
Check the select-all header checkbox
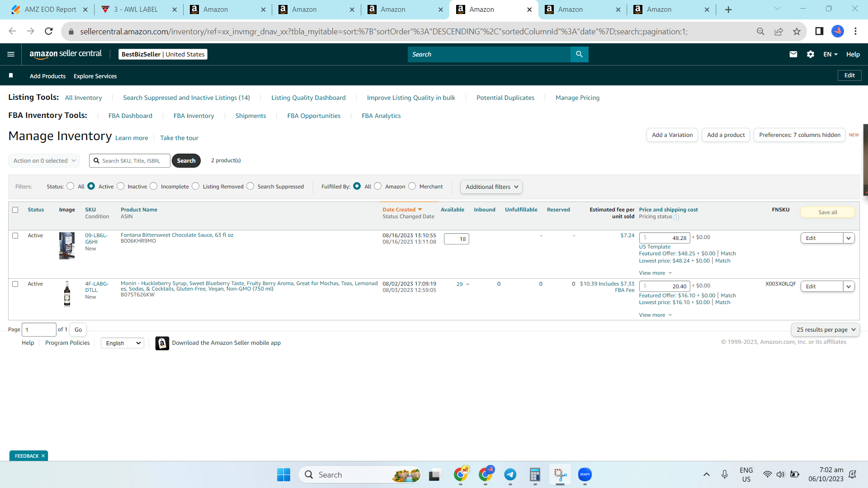pos(15,210)
